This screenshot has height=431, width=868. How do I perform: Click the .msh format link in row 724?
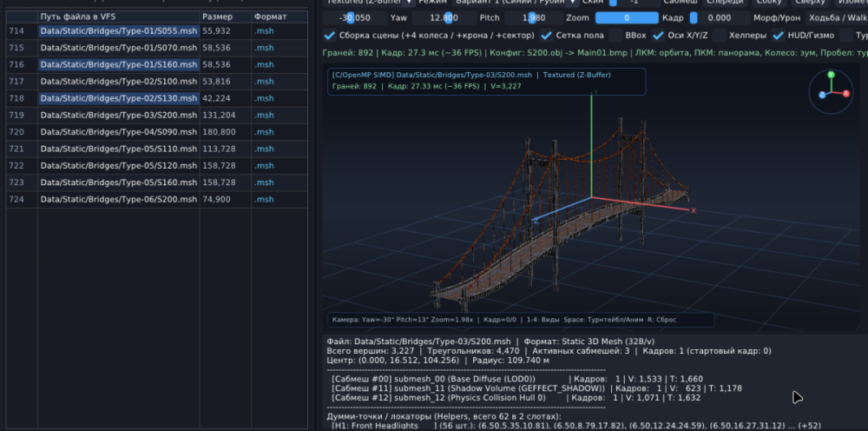click(264, 200)
